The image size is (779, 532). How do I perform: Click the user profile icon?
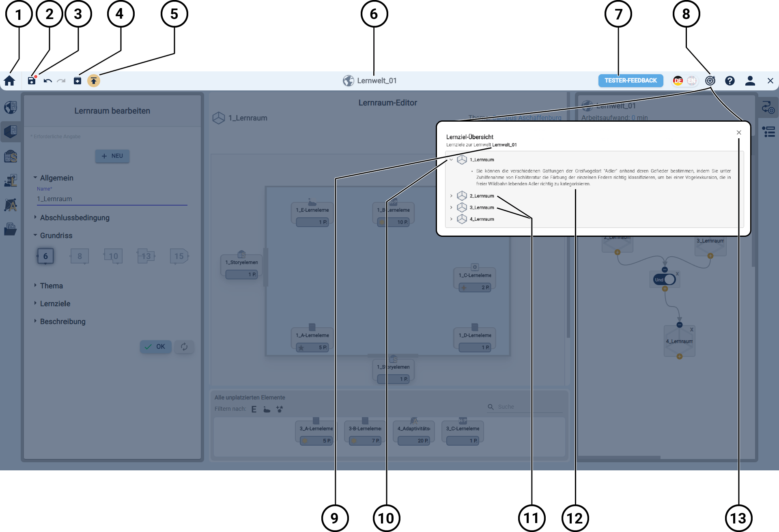pyautogui.click(x=750, y=81)
